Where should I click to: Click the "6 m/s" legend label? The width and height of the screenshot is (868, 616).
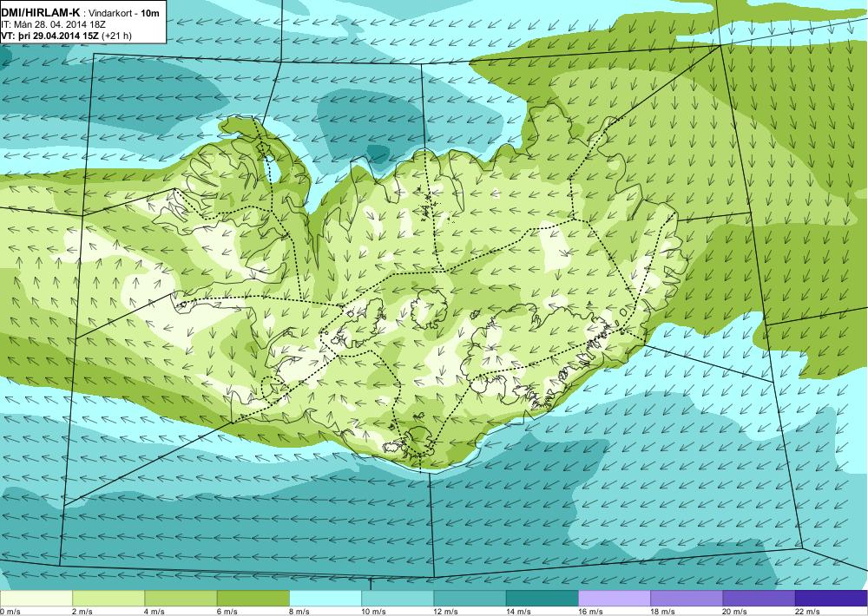click(x=227, y=612)
